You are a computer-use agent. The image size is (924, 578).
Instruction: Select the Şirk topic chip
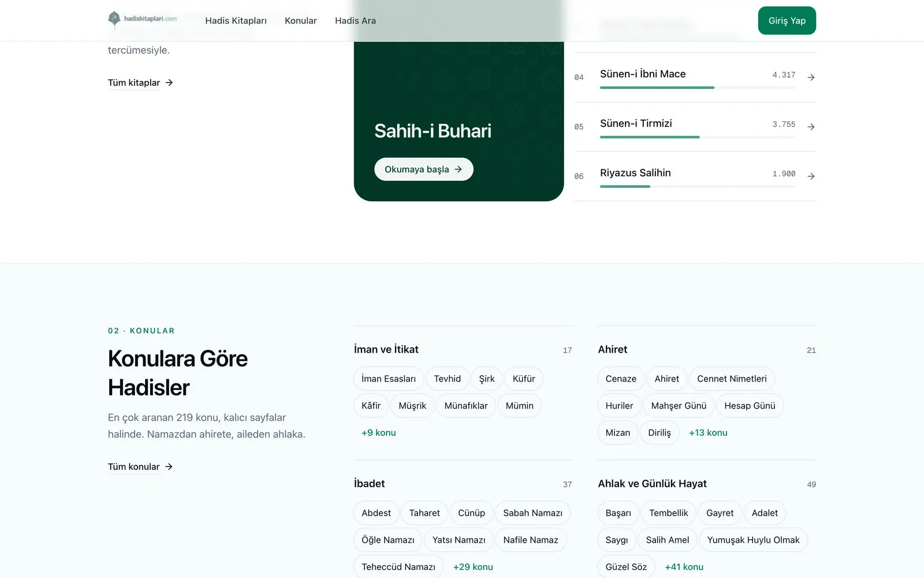click(487, 379)
